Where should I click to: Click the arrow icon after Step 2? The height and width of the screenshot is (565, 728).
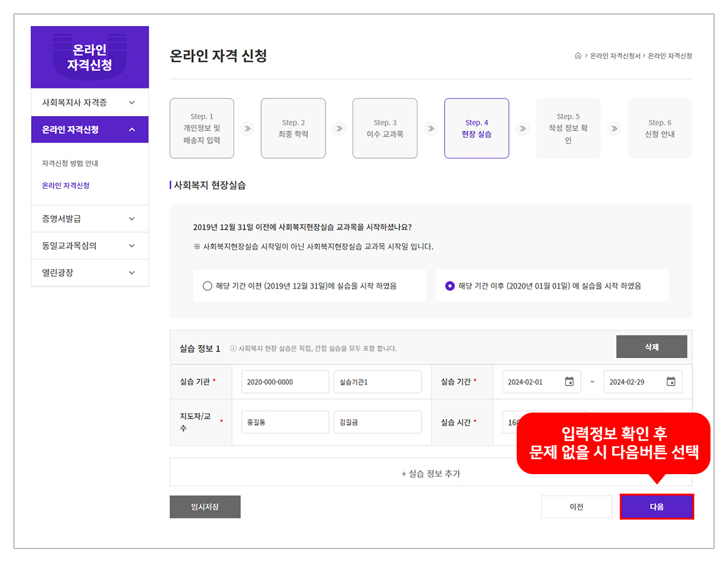coord(339,128)
